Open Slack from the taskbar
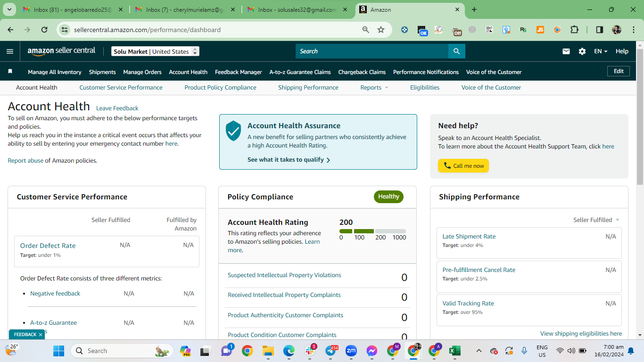This screenshot has width=644, height=362. coord(310,351)
